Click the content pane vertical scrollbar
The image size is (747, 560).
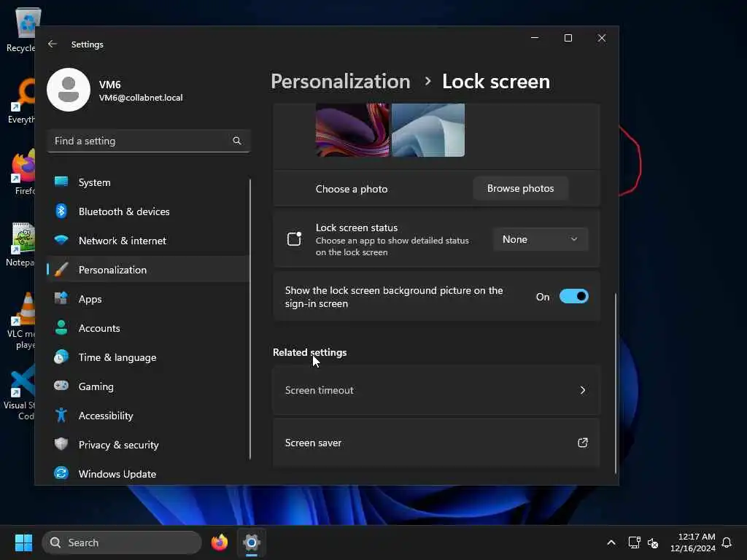click(616, 384)
